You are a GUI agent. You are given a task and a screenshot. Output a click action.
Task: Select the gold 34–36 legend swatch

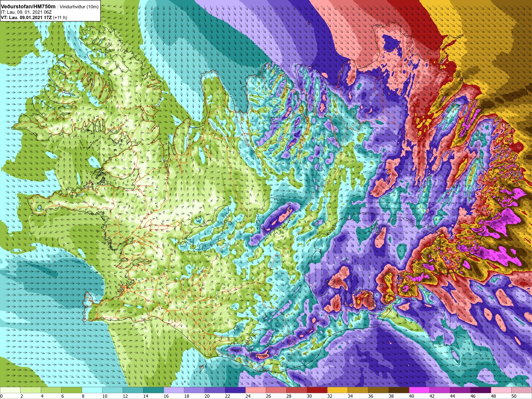point(358,389)
